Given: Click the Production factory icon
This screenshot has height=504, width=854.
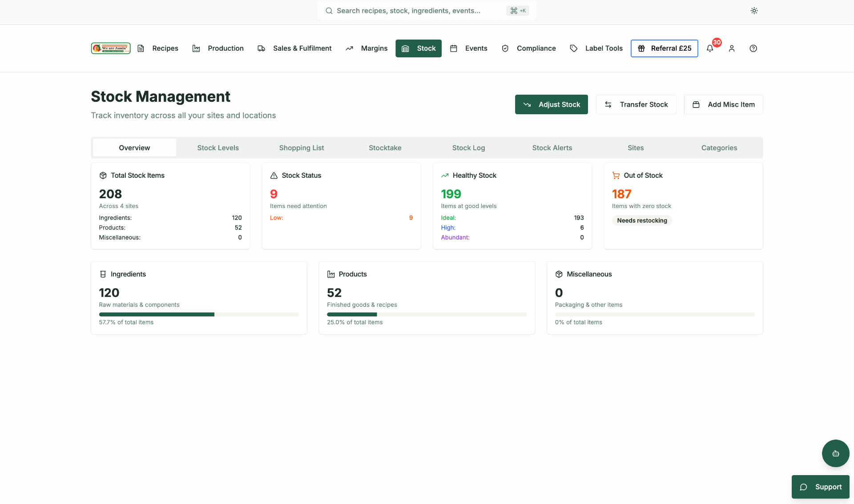Looking at the screenshot, I should tap(196, 48).
